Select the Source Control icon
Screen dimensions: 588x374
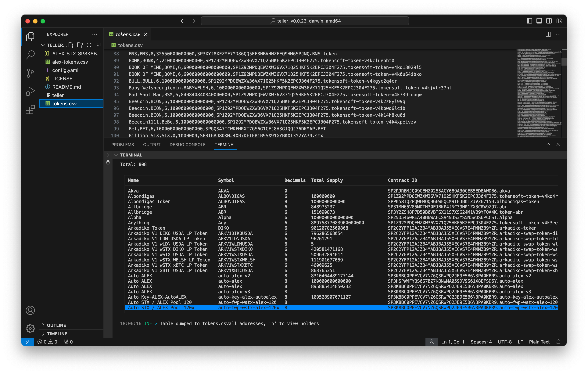click(30, 73)
